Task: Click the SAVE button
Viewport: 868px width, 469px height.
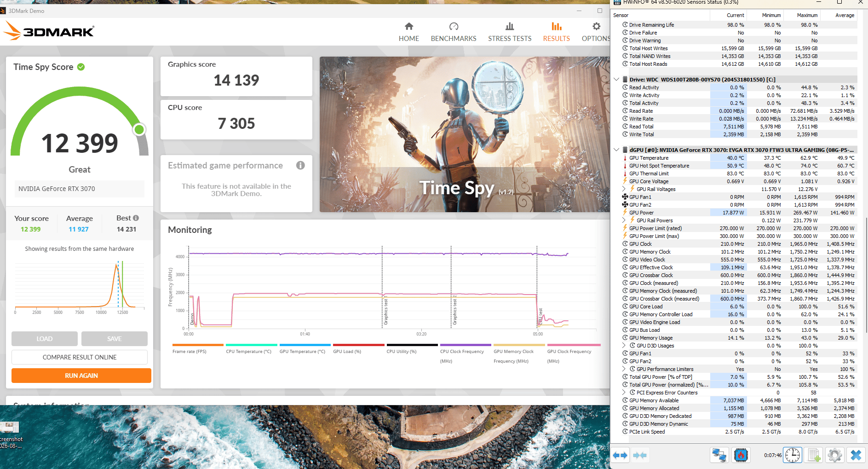Action: pyautogui.click(x=115, y=339)
